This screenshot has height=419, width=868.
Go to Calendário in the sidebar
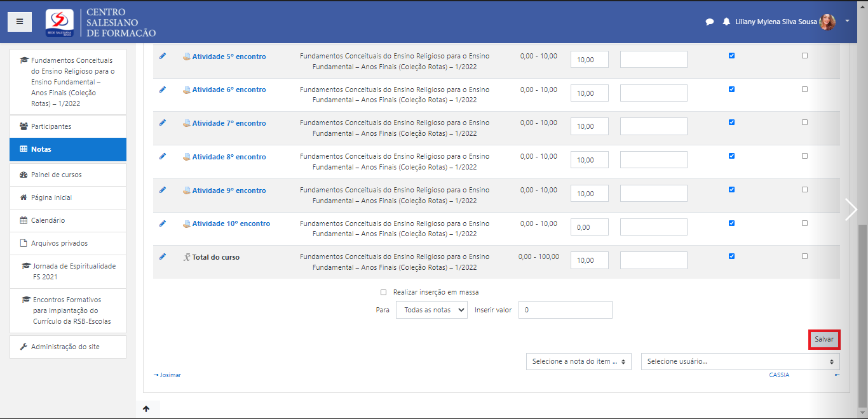(48, 220)
